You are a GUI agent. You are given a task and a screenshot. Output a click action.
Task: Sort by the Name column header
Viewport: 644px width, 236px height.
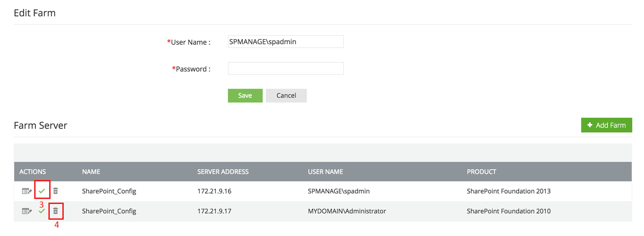click(x=91, y=172)
